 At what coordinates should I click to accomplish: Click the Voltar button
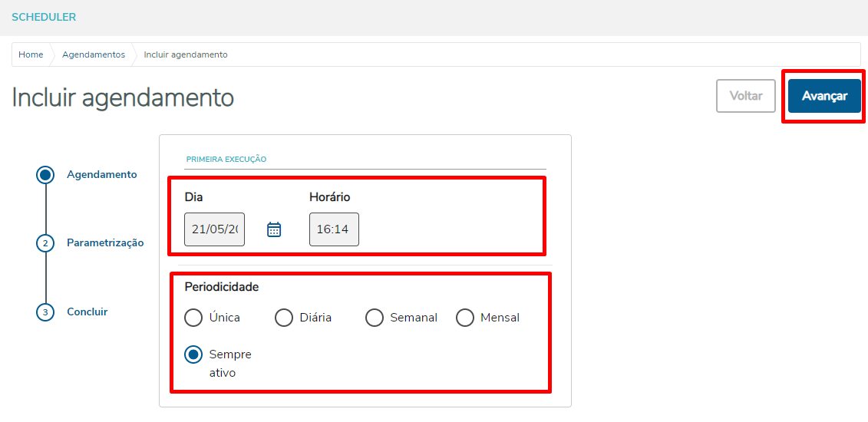point(746,96)
